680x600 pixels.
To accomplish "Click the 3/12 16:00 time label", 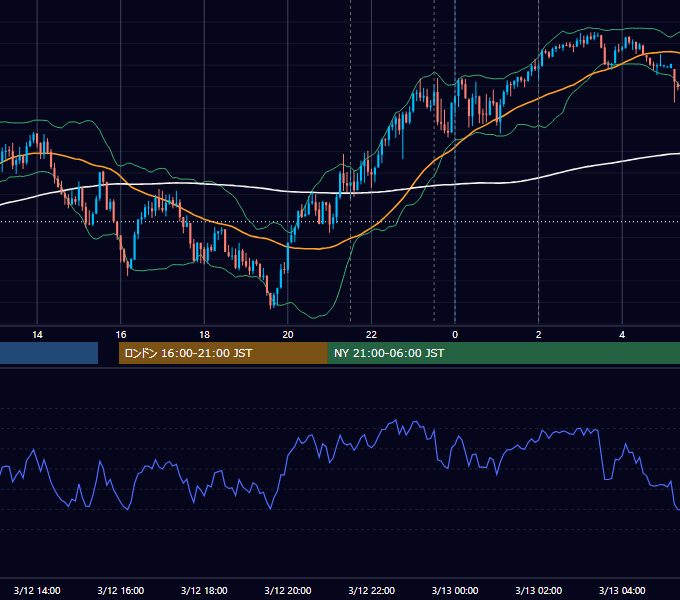I will 121,590.
